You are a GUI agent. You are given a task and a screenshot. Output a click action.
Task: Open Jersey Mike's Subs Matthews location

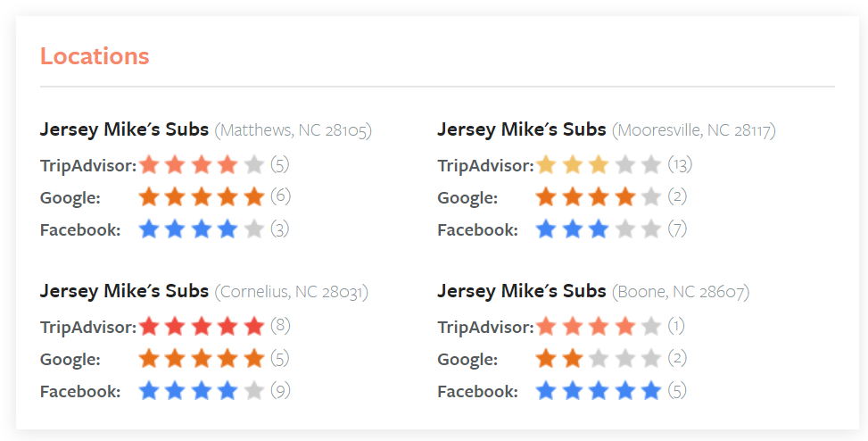pyautogui.click(x=124, y=129)
